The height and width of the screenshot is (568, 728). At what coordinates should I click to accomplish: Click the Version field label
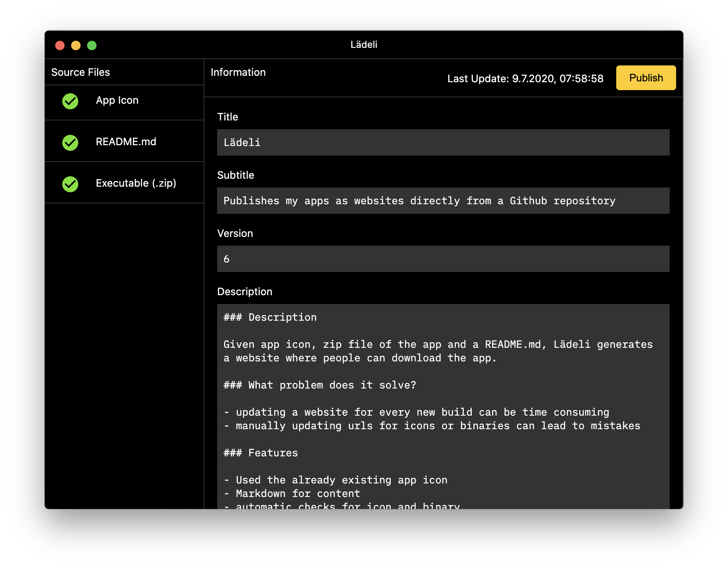[235, 234]
